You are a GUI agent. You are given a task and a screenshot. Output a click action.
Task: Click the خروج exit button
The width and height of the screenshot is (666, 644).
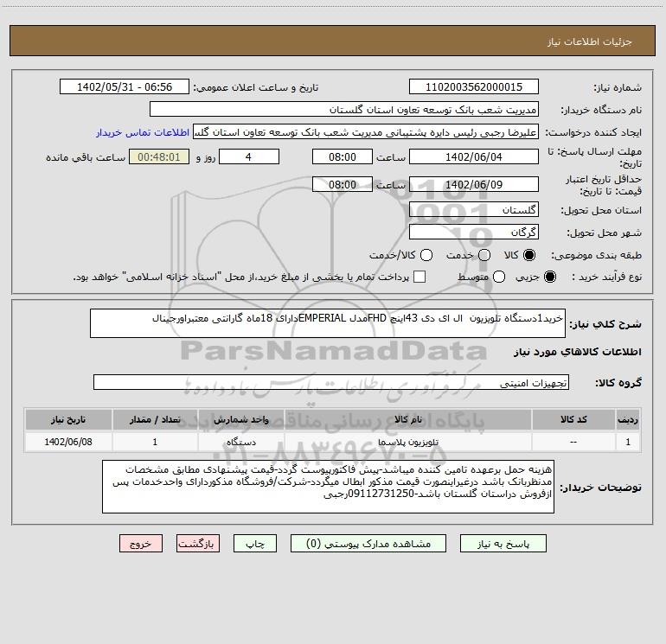pos(141,544)
